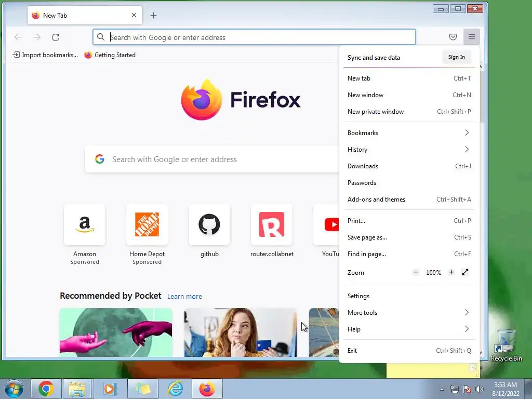Expand the Help submenu

coord(409,329)
